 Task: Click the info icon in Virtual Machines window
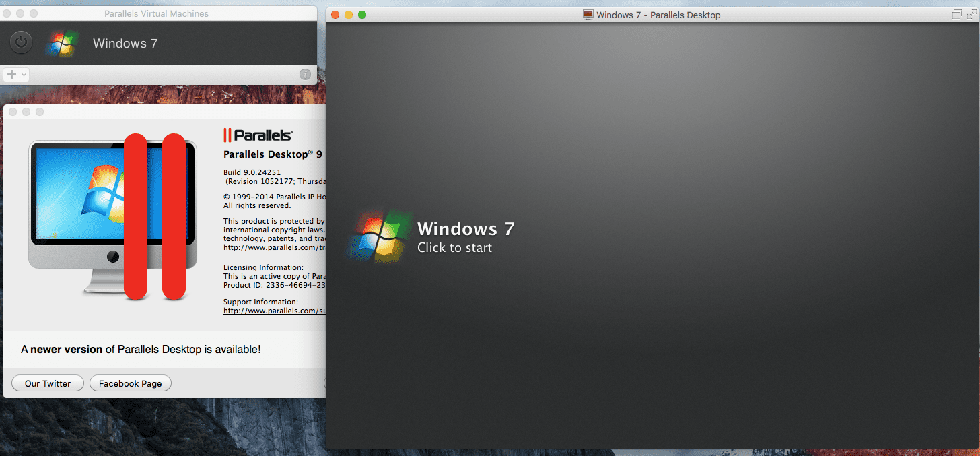[305, 75]
